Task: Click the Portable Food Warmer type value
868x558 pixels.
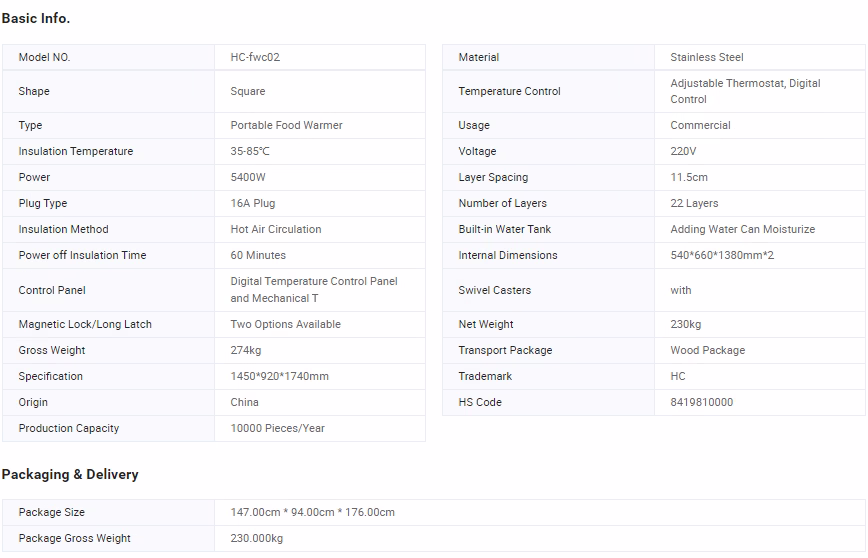Action: pyautogui.click(x=286, y=125)
